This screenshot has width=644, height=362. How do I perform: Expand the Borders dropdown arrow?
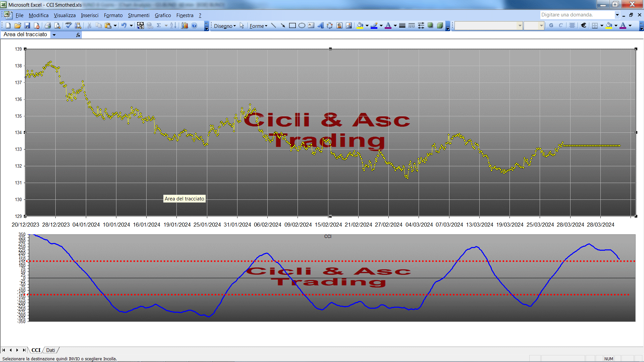pos(602,25)
